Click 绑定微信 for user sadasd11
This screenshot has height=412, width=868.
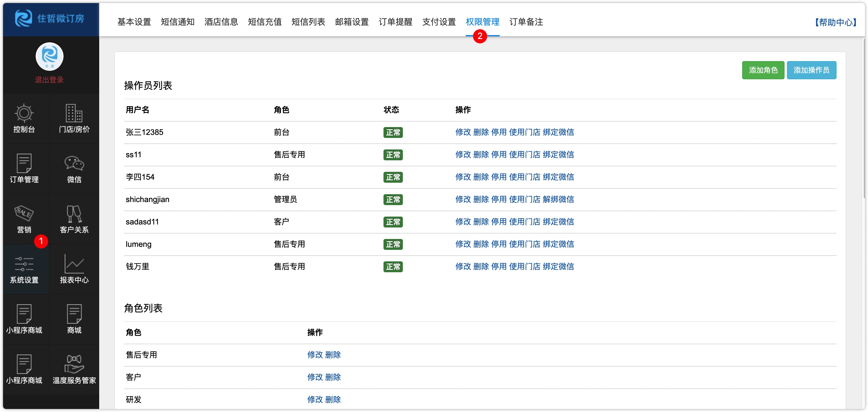pyautogui.click(x=558, y=221)
